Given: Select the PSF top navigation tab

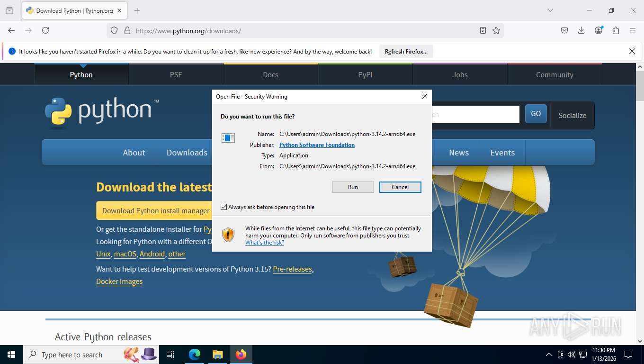Looking at the screenshot, I should tap(176, 74).
